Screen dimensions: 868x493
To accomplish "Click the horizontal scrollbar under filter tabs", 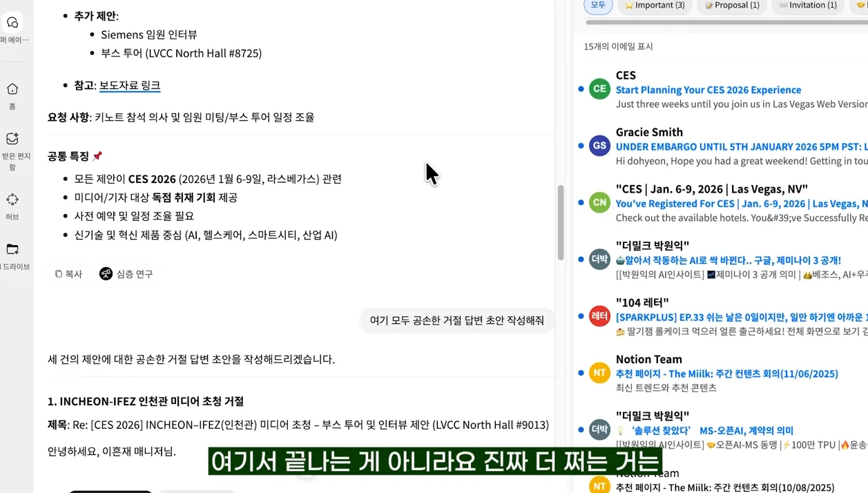I will (726, 22).
